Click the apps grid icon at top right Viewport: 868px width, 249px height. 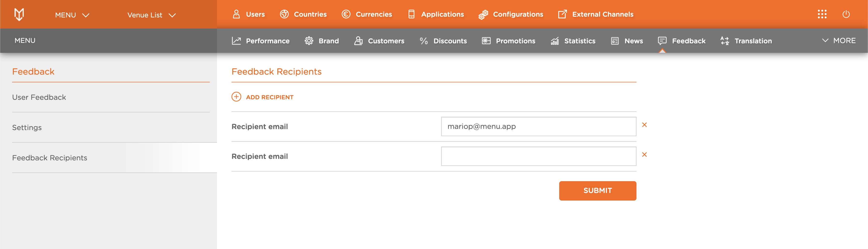(x=822, y=14)
